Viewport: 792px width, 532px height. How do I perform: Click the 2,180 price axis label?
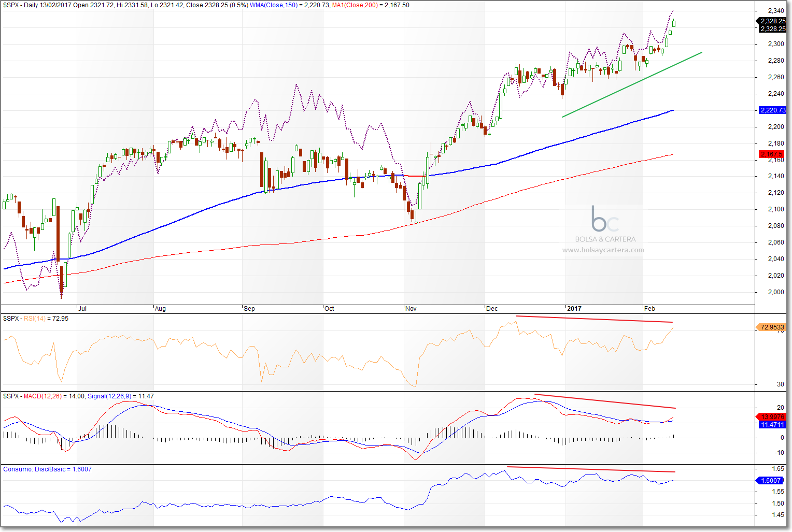[x=776, y=143]
